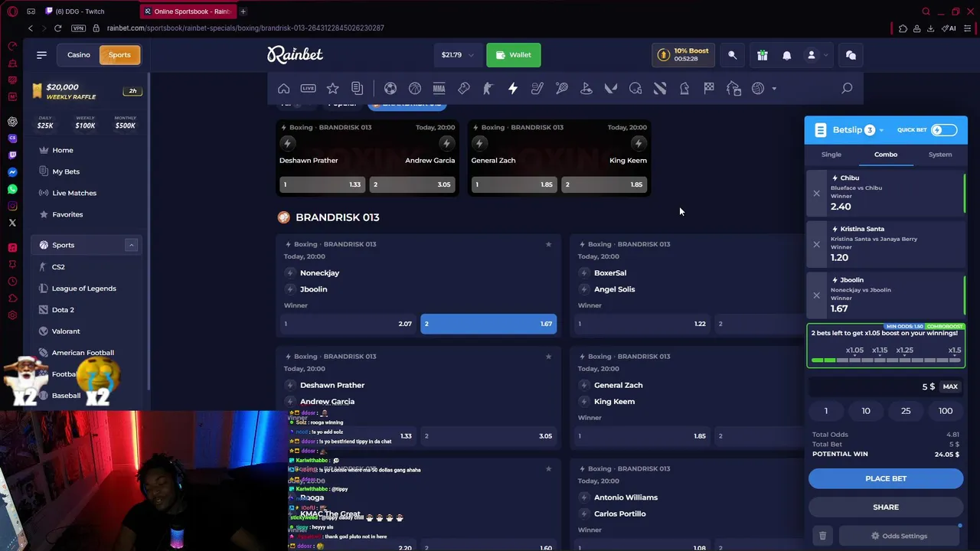This screenshot has height=551, width=980.
Task: Click the header search button
Action: 733,55
